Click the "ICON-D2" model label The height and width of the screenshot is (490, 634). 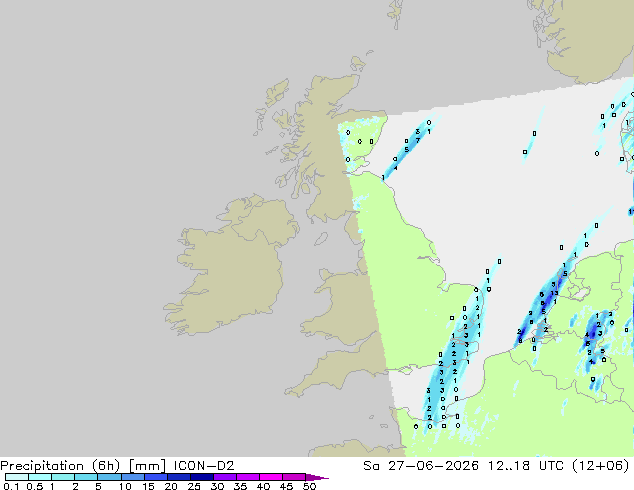pyautogui.click(x=204, y=466)
